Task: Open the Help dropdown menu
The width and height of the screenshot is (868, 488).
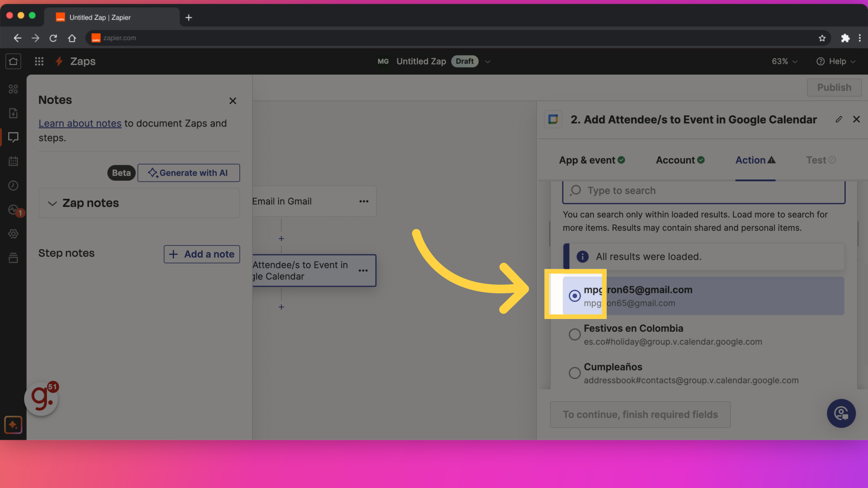Action: coord(836,61)
